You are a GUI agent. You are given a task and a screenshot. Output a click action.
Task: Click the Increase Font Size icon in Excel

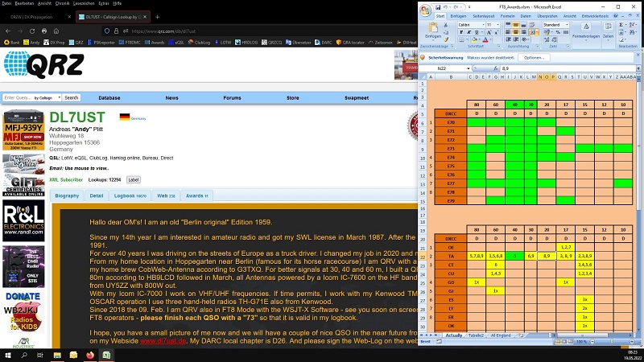point(489,32)
